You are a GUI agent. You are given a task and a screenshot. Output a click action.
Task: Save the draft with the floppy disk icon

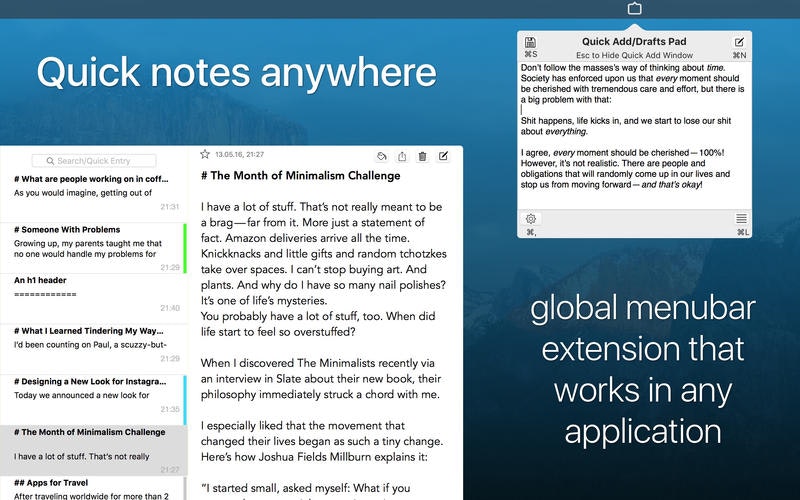(531, 42)
